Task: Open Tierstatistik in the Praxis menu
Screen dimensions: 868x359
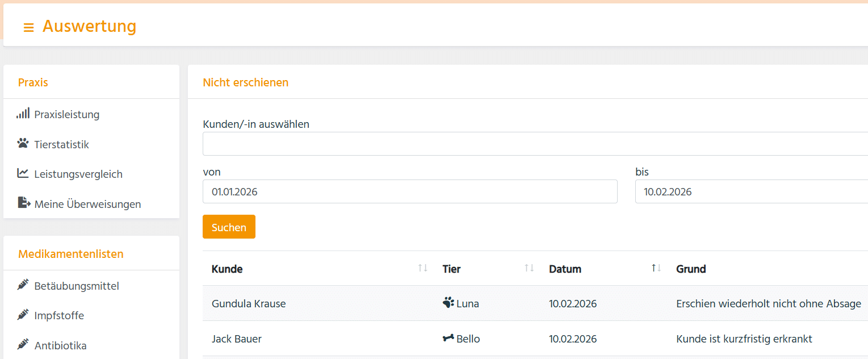Action: click(x=61, y=144)
